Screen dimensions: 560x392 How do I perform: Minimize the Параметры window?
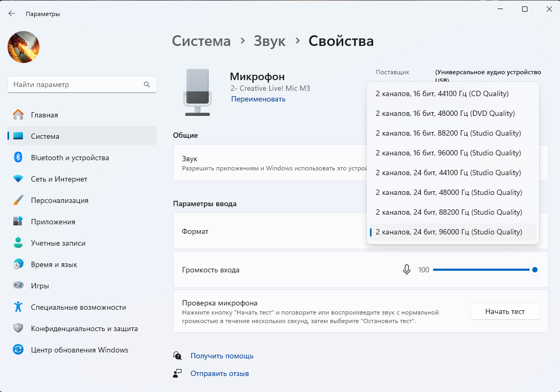click(x=500, y=9)
